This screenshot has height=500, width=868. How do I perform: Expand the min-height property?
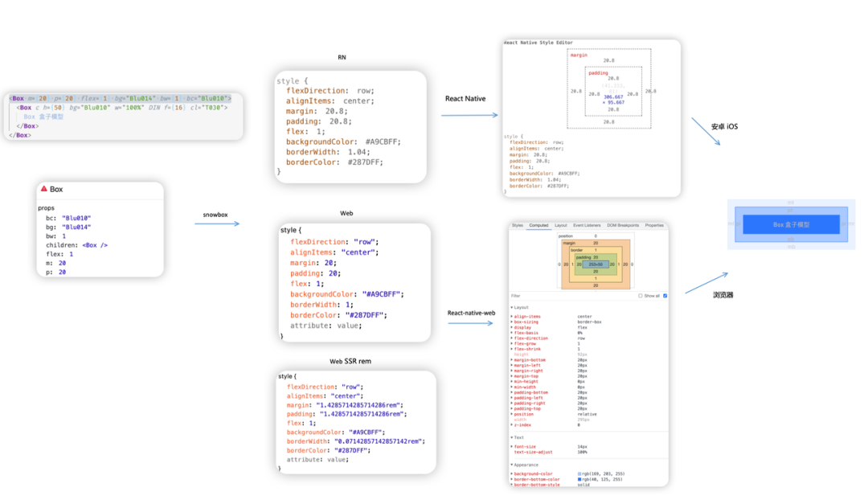point(511,382)
